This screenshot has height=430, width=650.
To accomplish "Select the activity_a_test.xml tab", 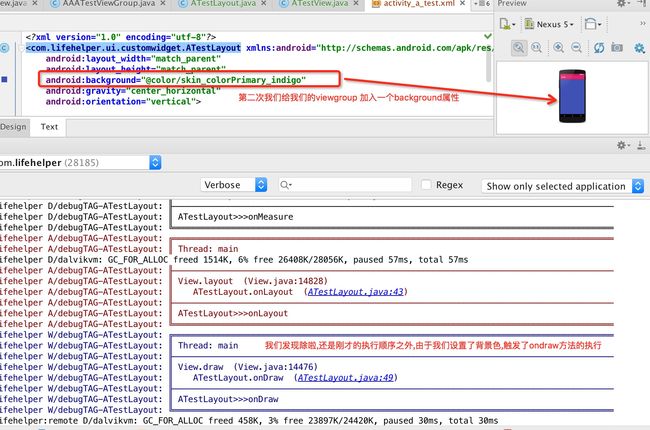I will 419,4.
